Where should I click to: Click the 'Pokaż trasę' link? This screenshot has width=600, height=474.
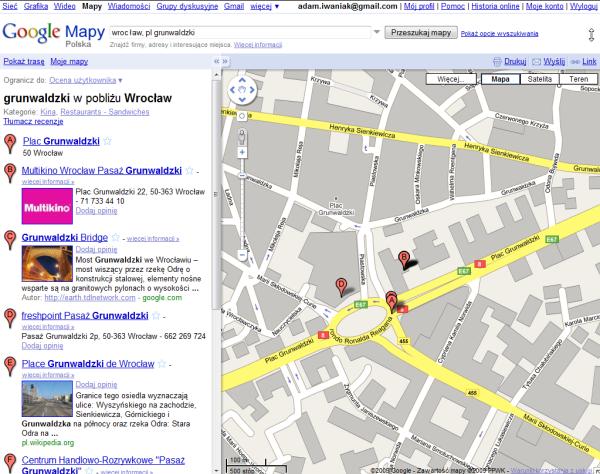tap(24, 61)
